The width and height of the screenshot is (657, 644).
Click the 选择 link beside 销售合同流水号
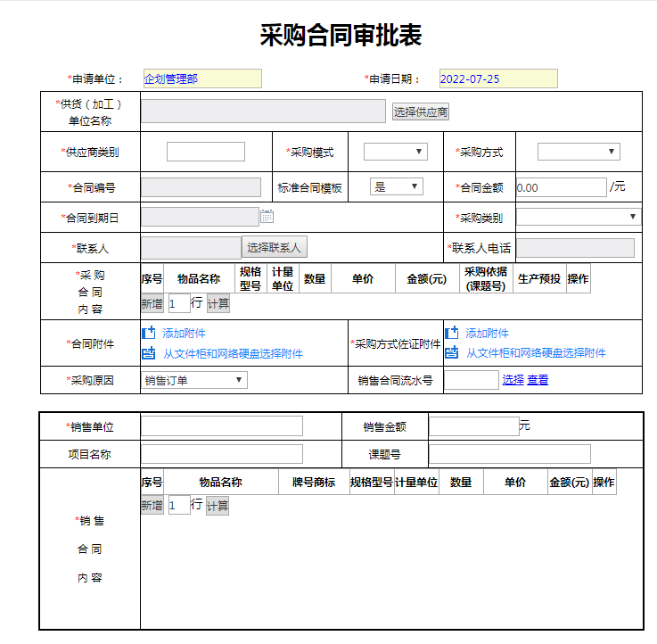point(513,380)
